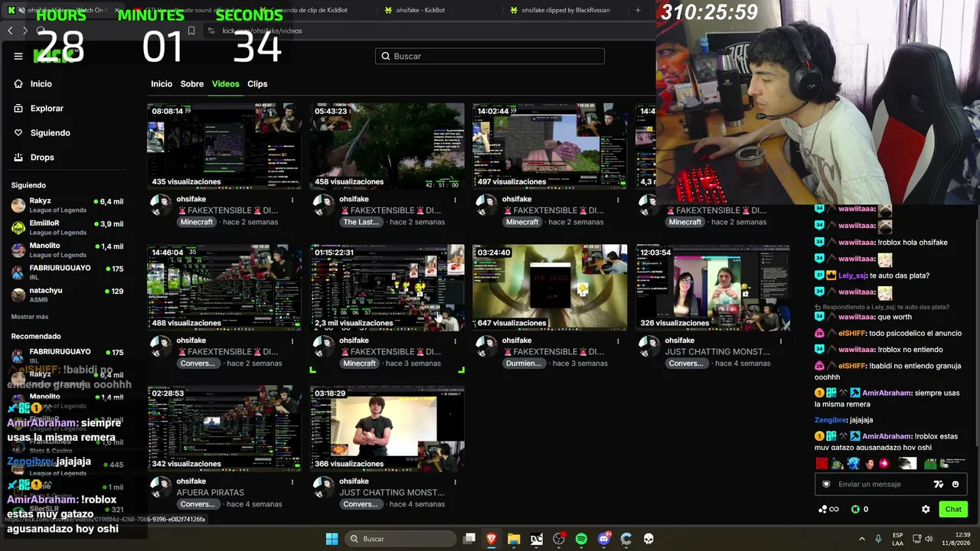Open Brave browser from the taskbar
The height and width of the screenshot is (551, 980).
tap(492, 539)
